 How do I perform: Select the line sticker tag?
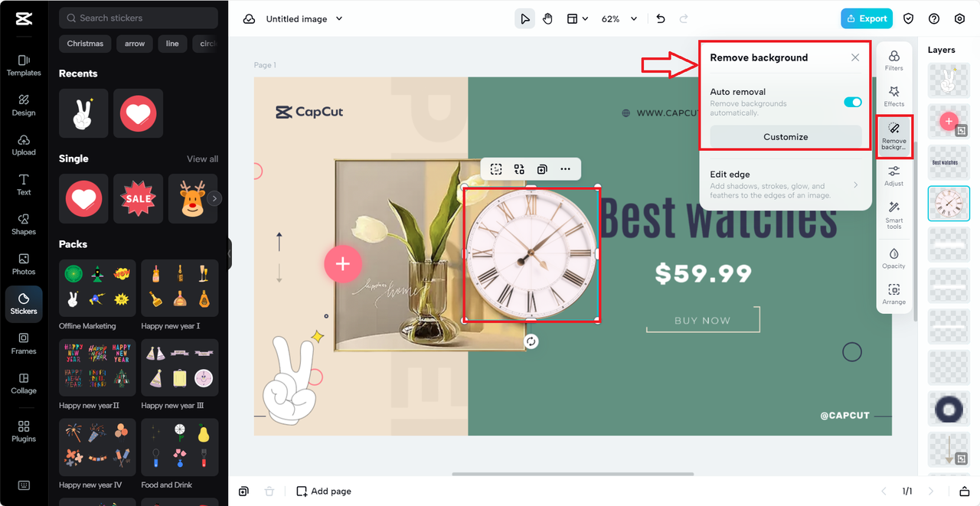(172, 44)
